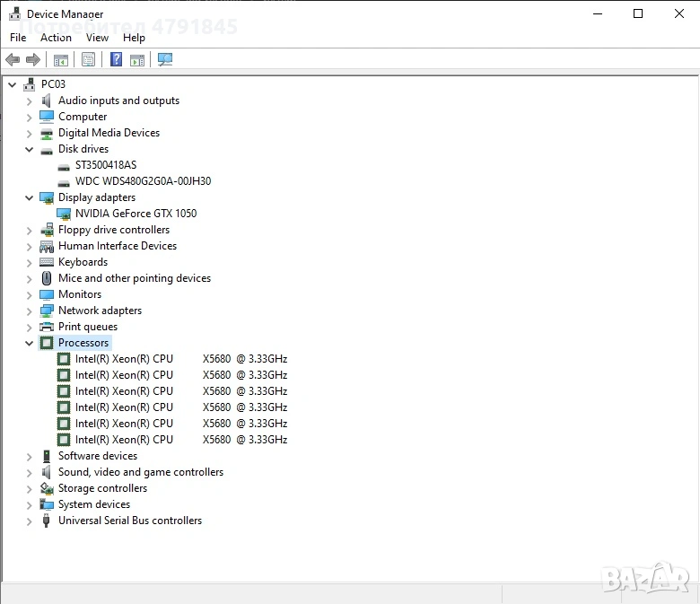Expand Sound, video and game controllers
This screenshot has width=700, height=604.
point(30,472)
